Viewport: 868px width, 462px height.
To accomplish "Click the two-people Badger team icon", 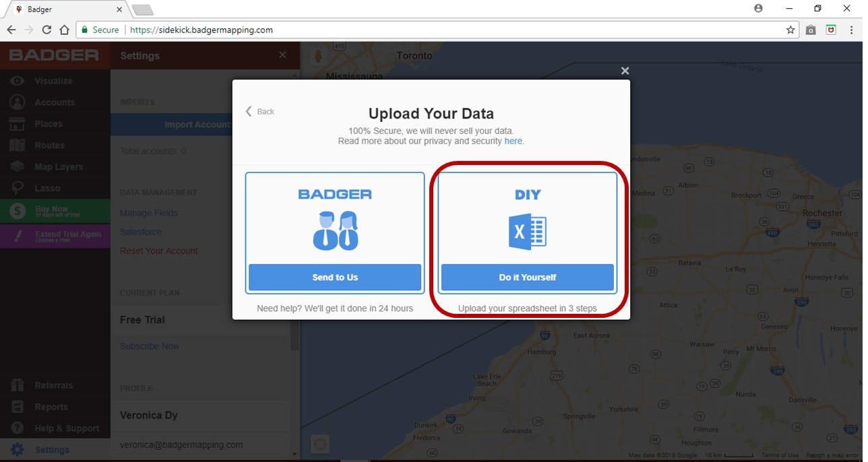I will (x=335, y=231).
